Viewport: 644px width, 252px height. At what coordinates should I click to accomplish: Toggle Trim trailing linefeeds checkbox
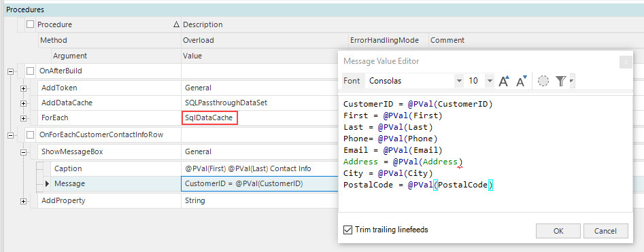348,230
